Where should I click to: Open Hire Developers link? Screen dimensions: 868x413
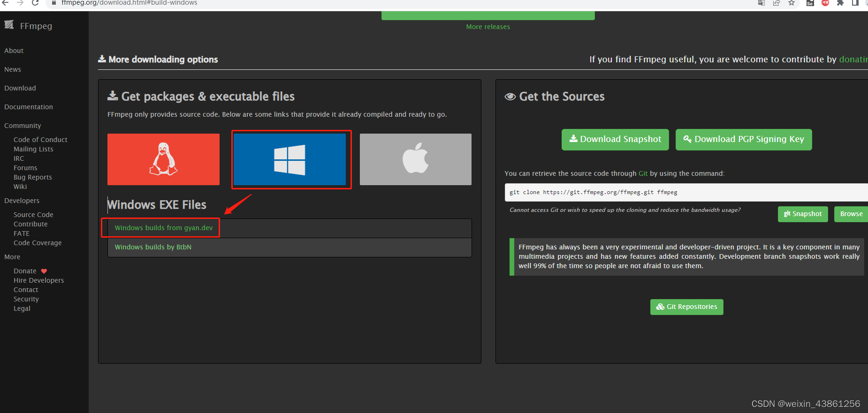pos(38,280)
